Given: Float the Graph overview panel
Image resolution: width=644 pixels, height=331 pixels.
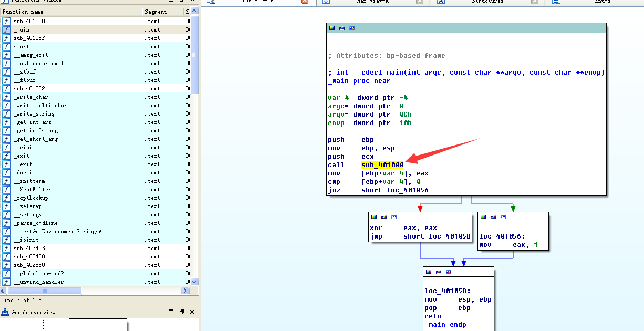Looking at the screenshot, I should [182, 312].
